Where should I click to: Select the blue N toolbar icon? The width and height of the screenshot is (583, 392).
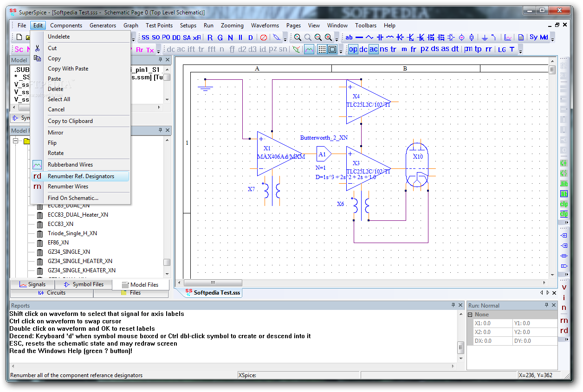pos(230,38)
